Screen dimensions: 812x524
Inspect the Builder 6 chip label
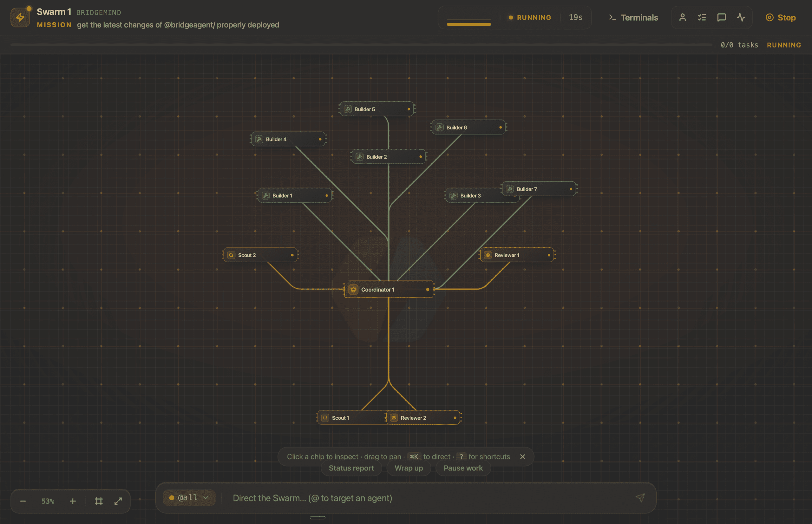(456, 128)
